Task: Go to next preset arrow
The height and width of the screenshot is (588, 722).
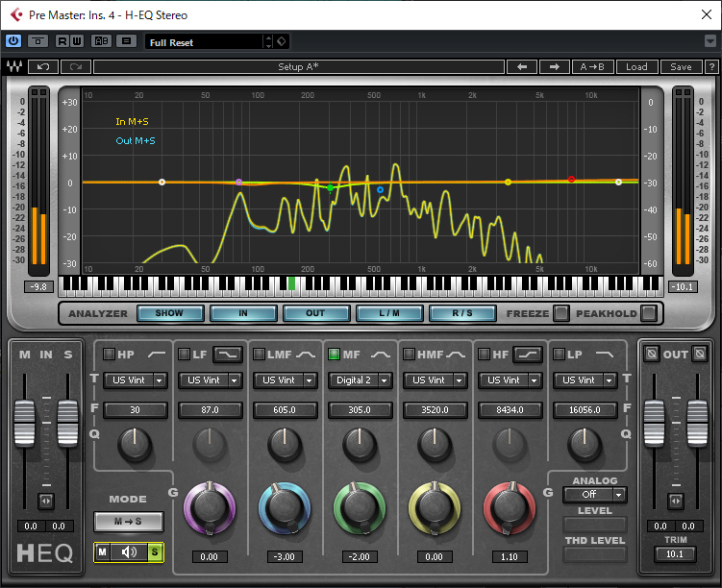Action: point(555,67)
